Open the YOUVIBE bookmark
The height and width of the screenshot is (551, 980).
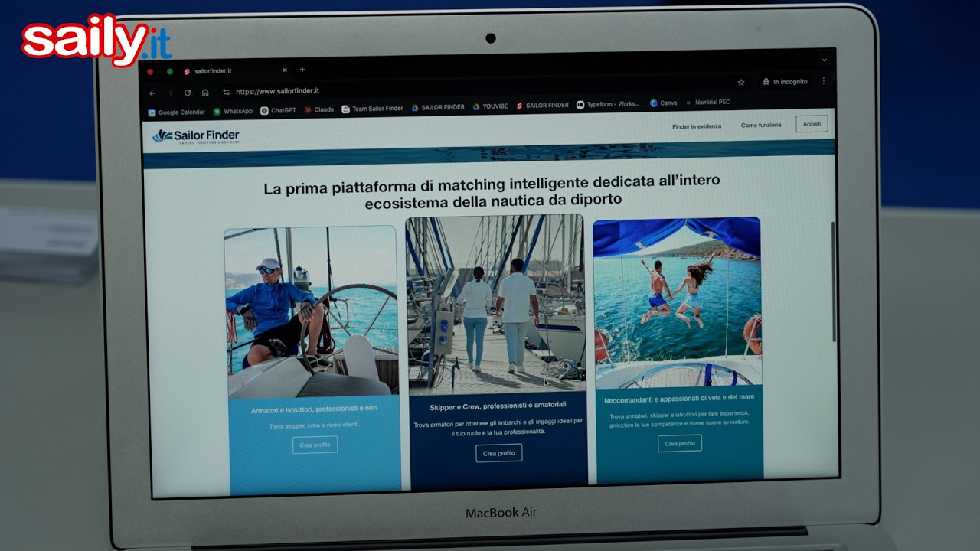[x=490, y=106]
